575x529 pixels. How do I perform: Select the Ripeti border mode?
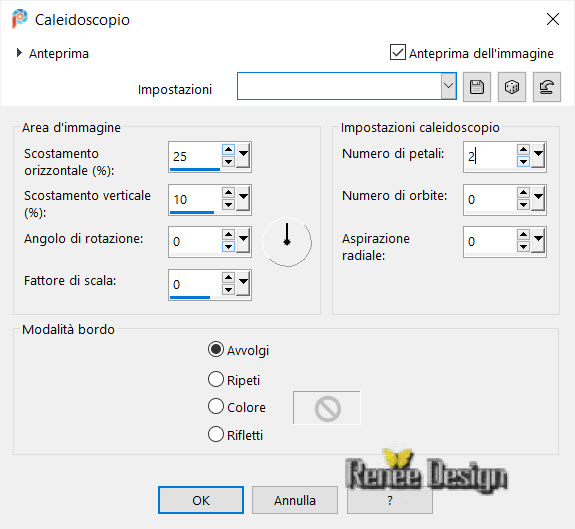point(216,379)
